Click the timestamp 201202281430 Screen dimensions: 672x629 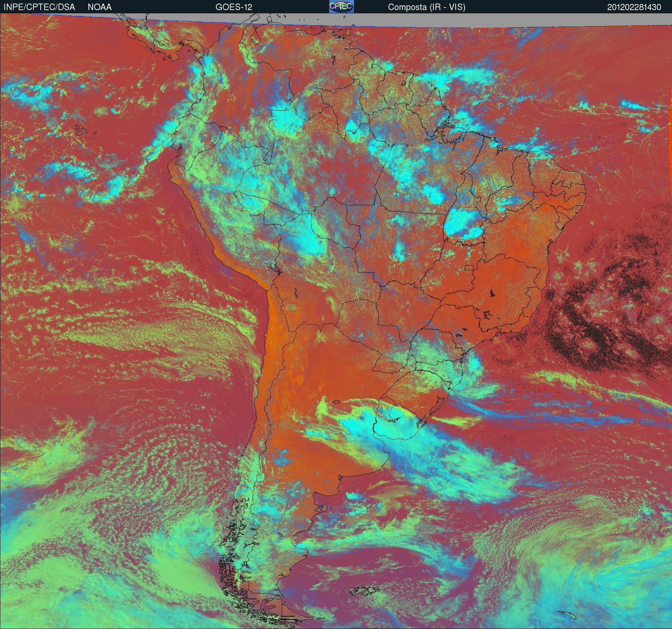[x=634, y=7]
